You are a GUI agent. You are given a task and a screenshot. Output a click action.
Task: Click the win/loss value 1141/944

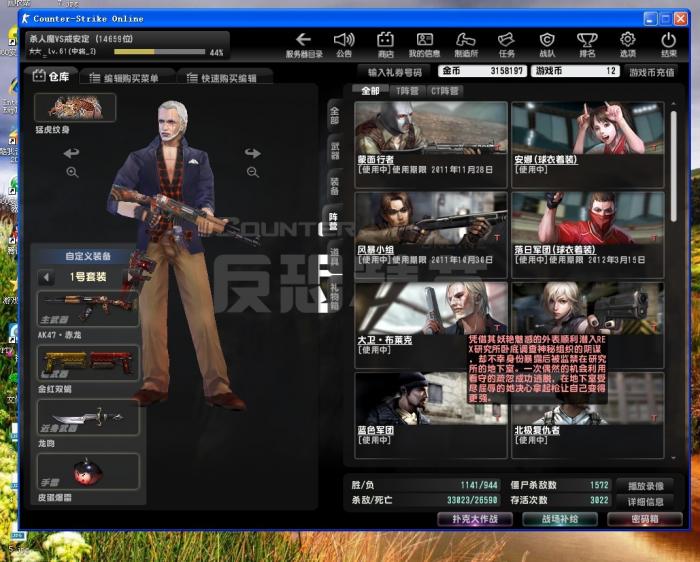[479, 485]
